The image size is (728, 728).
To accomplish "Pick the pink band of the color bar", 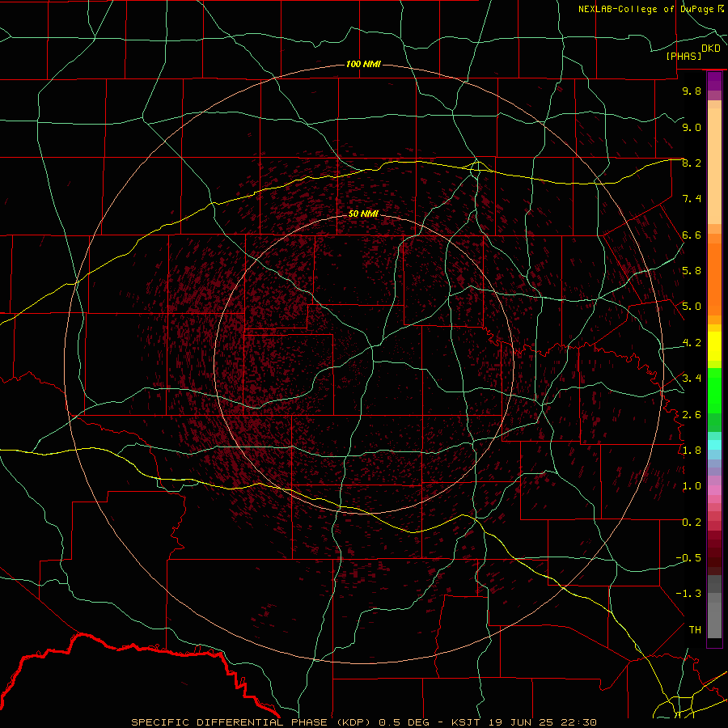I will [714, 490].
